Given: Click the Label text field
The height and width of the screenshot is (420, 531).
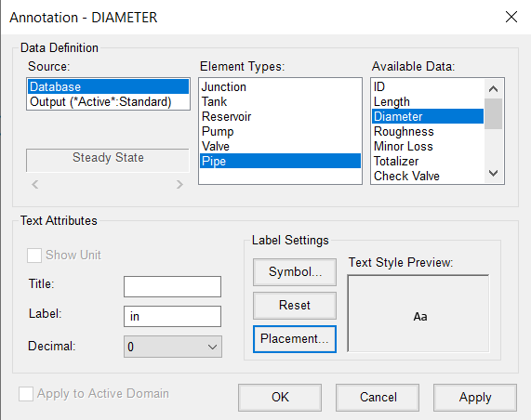Looking at the screenshot, I should click(172, 317).
